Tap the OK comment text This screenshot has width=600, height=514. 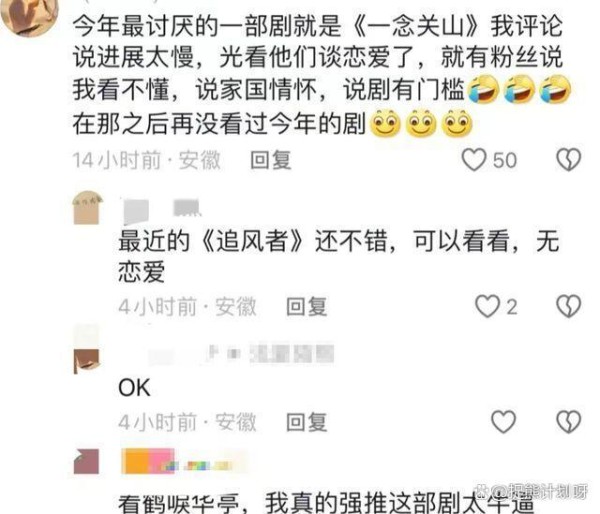point(134,388)
